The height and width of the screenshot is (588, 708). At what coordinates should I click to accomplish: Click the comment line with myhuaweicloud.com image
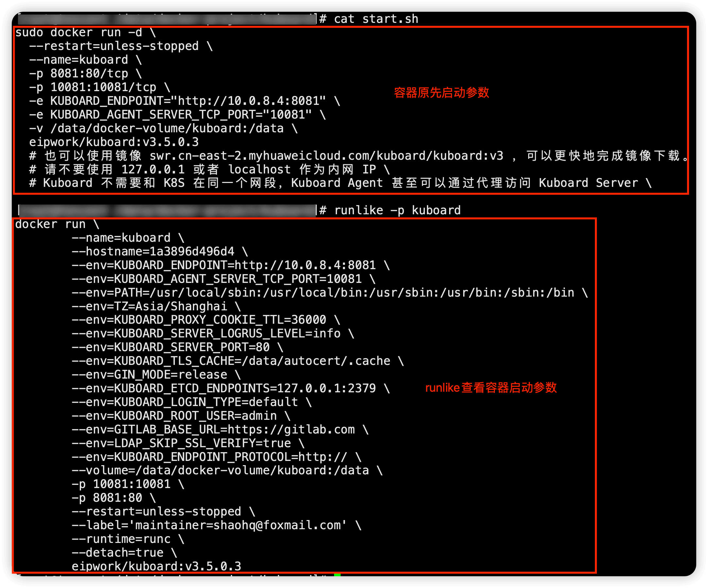(x=359, y=156)
